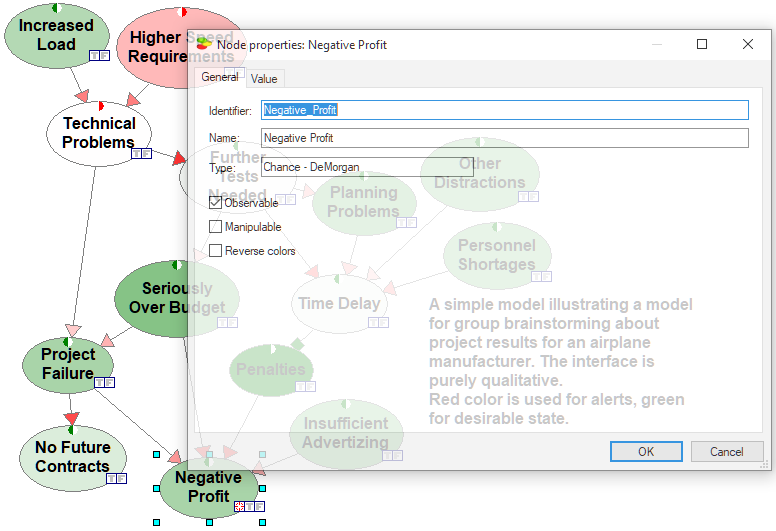The image size is (776, 531).
Task: Click TF state icon on No Future Contracts
Action: (116, 478)
